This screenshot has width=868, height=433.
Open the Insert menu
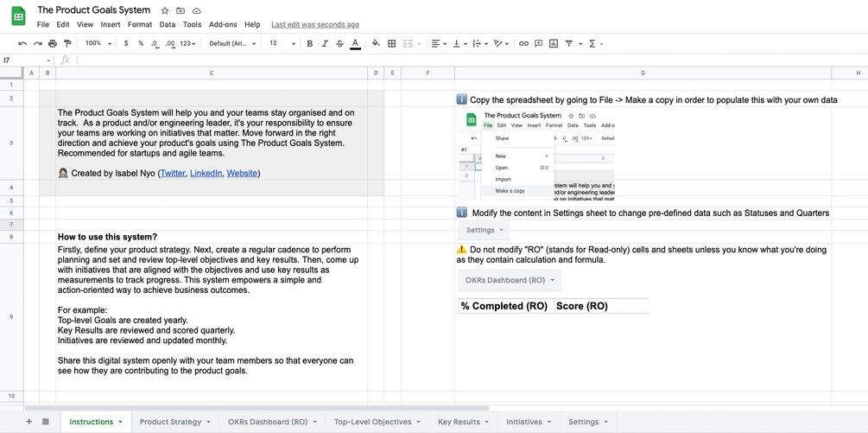tap(111, 24)
